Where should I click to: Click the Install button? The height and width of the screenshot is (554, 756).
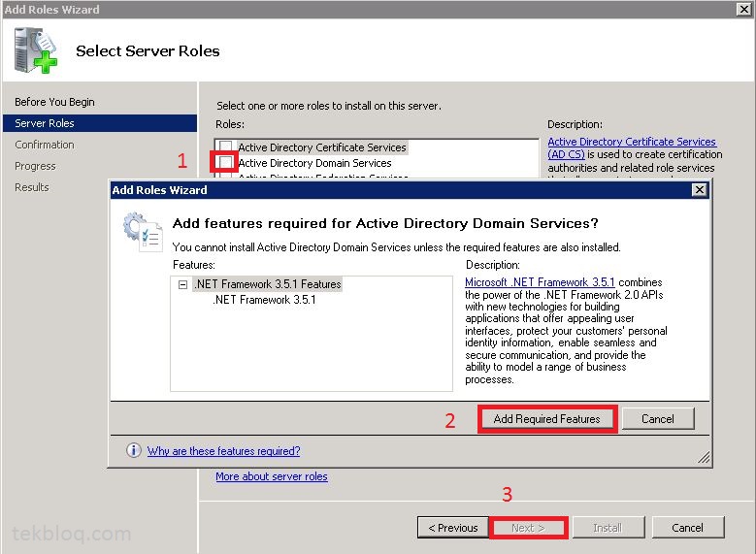coord(608,528)
